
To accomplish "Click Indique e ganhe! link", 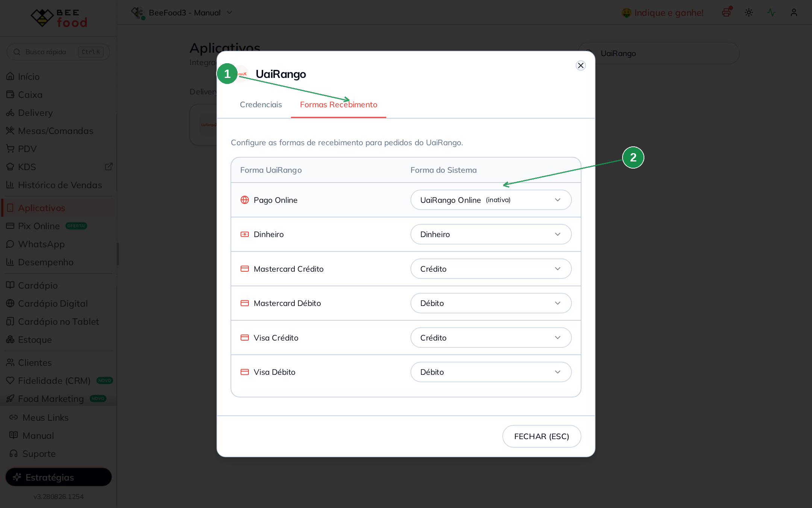I will click(x=662, y=13).
